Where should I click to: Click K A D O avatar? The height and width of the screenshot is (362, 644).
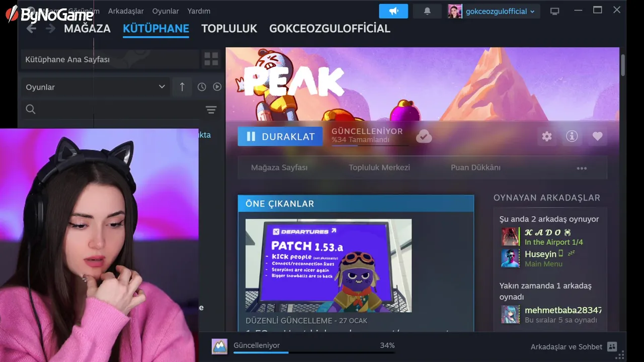510,237
